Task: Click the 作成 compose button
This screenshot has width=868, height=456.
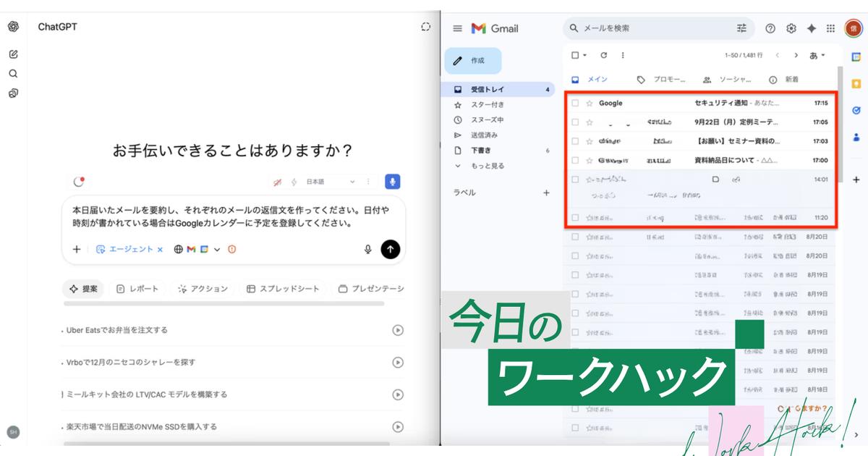Action: (x=473, y=61)
